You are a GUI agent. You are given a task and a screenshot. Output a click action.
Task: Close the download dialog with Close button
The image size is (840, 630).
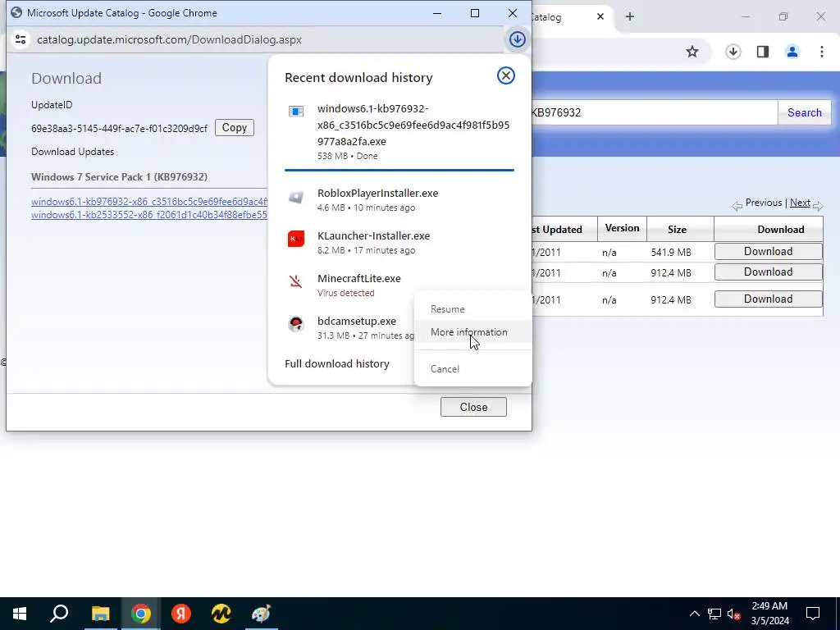(x=473, y=407)
